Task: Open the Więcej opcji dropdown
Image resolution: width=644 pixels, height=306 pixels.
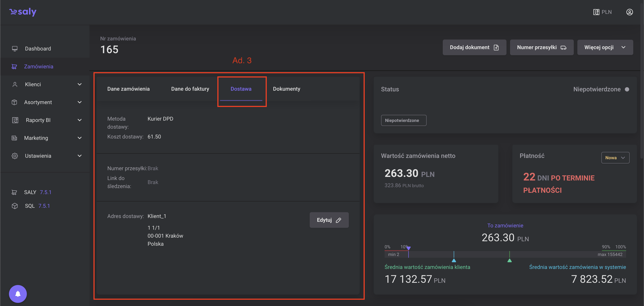Action: (x=605, y=47)
